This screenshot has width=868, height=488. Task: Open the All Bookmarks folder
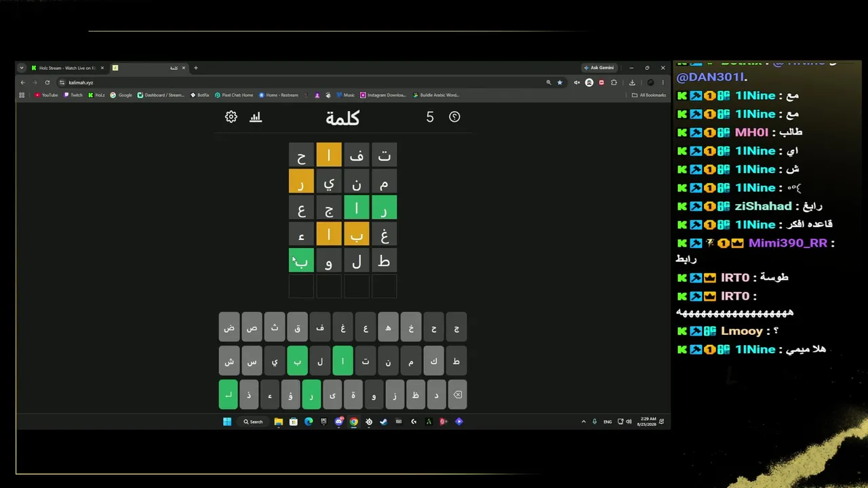coord(649,95)
